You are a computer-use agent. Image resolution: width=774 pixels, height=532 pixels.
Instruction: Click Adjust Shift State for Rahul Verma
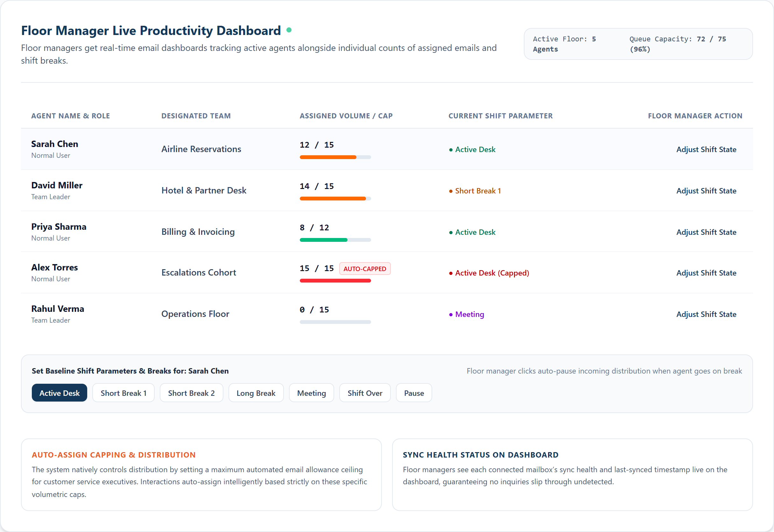pos(706,314)
